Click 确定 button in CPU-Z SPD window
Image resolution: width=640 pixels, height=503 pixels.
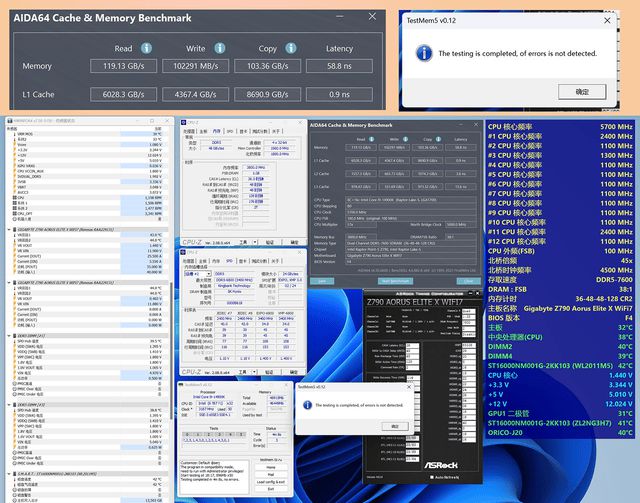coord(294,372)
